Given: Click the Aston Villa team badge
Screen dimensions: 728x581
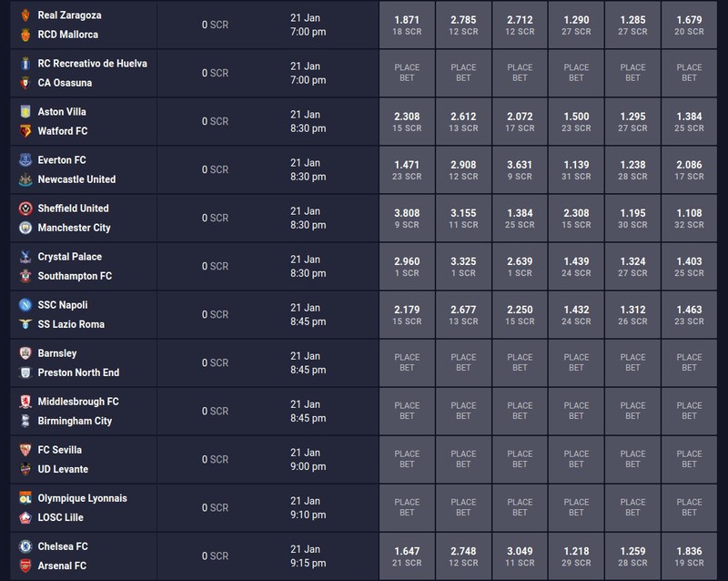Looking at the screenshot, I should (25, 111).
